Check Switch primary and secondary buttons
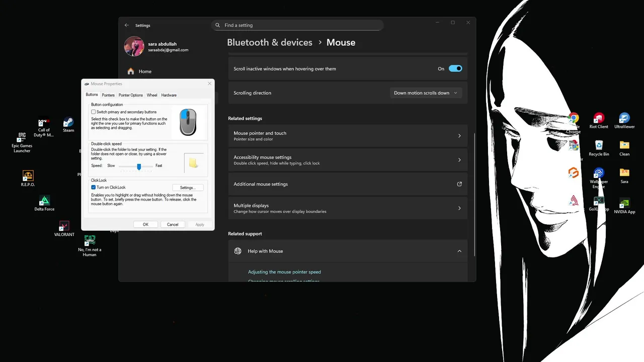644x362 pixels. pos(94,112)
